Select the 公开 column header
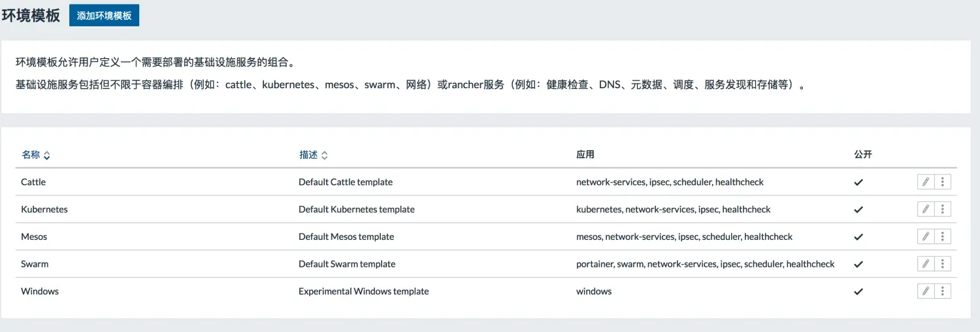Viewport: 980px width, 332px height. pos(863,155)
